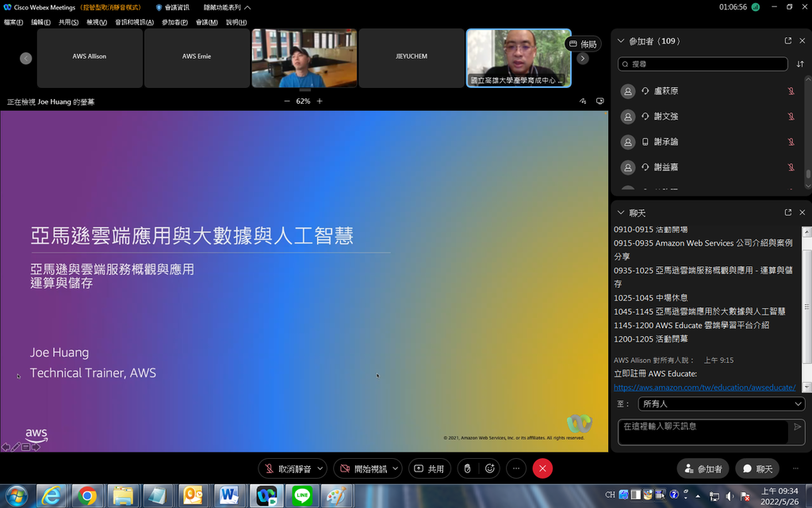Click muted mic icon for 謝文強
The height and width of the screenshot is (508, 812).
[791, 116]
